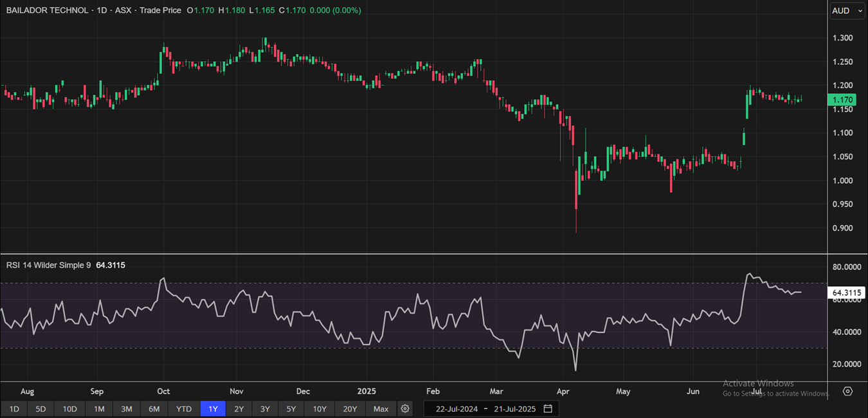Select the 6M time range
Viewport: 868px width, 418px height.
click(154, 409)
